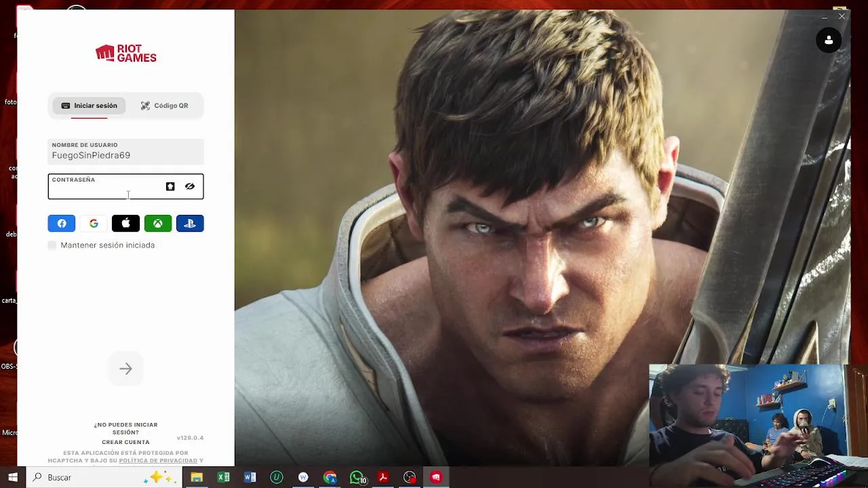Click the taskbar Buscar search box
Screen dimensions: 868x488
[104, 477]
